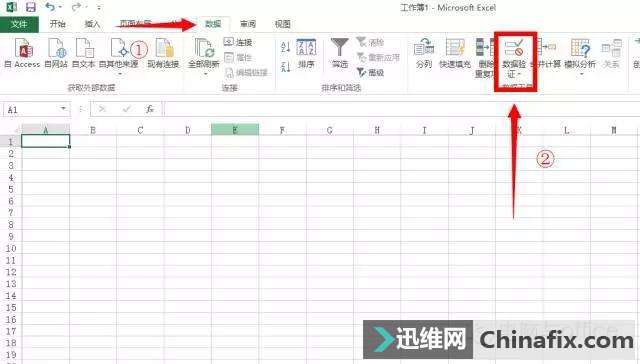
Task: Expand the Name Box dropdown arrow
Action: [63, 109]
